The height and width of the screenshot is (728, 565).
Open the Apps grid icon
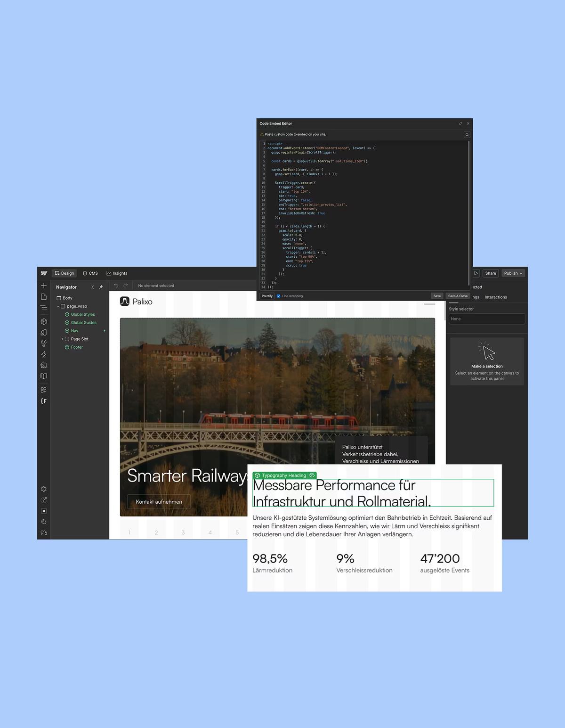click(44, 390)
